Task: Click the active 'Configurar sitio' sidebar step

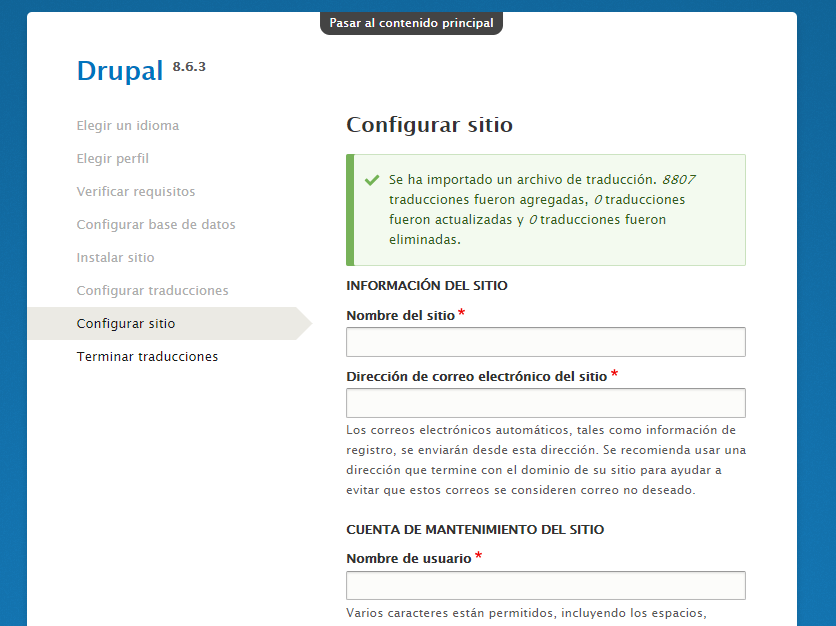Action: click(170, 324)
